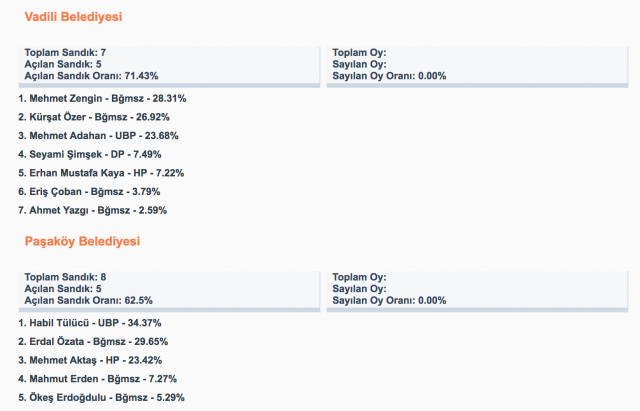The height and width of the screenshot is (411, 640).
Task: Select candidate Mehmet Zengin result row
Action: [x=102, y=99]
